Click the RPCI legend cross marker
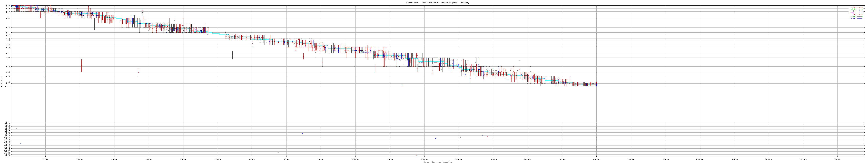Image resolution: width=868 pixels, height=163 pixels. [x=860, y=13]
